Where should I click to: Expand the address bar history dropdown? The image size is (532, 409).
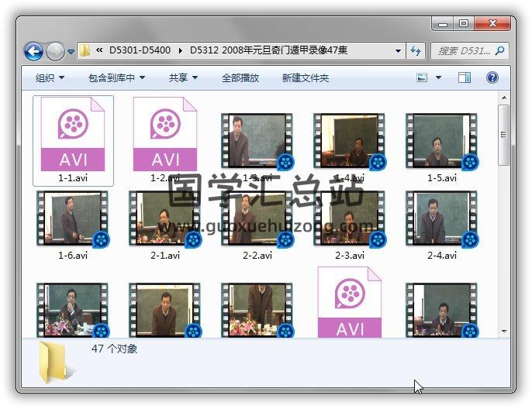[x=399, y=51]
